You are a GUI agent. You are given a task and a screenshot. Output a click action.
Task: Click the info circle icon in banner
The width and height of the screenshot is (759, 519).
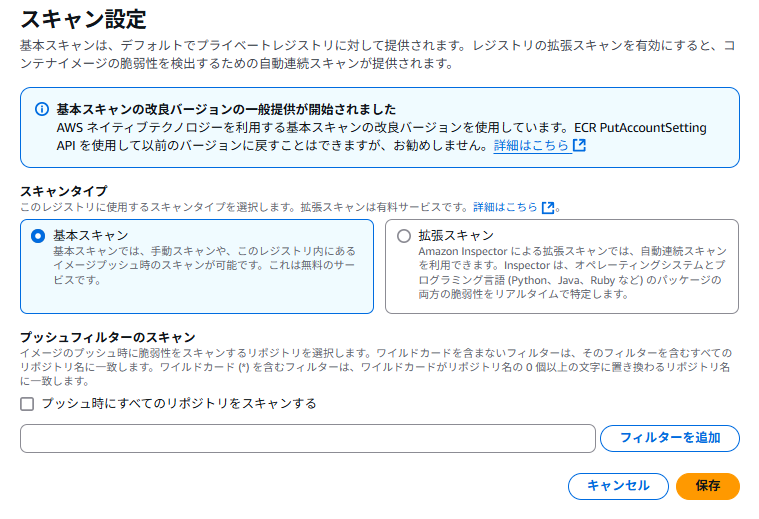(42, 109)
